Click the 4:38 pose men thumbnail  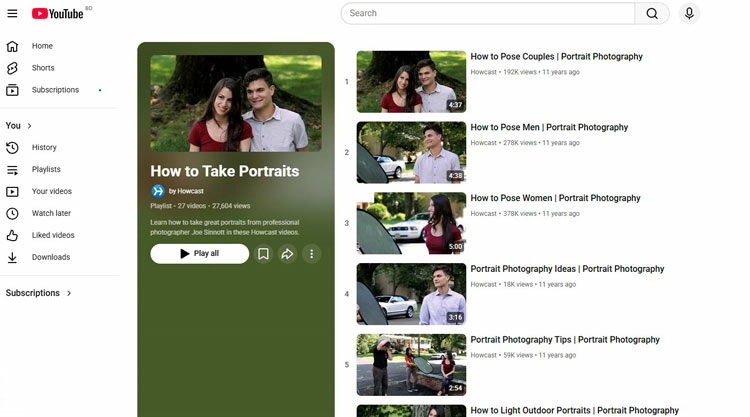click(x=411, y=153)
